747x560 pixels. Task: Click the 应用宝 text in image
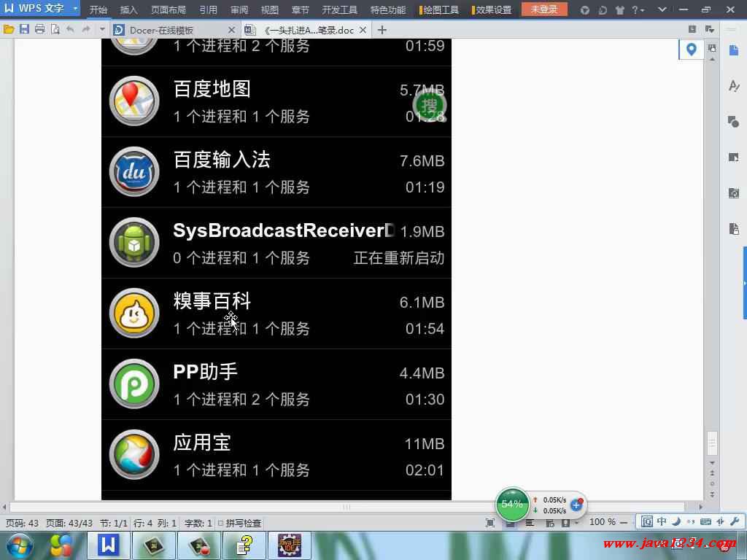[202, 443]
